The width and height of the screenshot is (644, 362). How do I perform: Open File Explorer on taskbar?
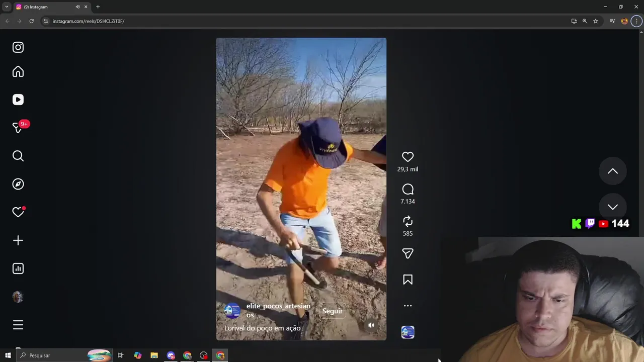click(x=154, y=355)
